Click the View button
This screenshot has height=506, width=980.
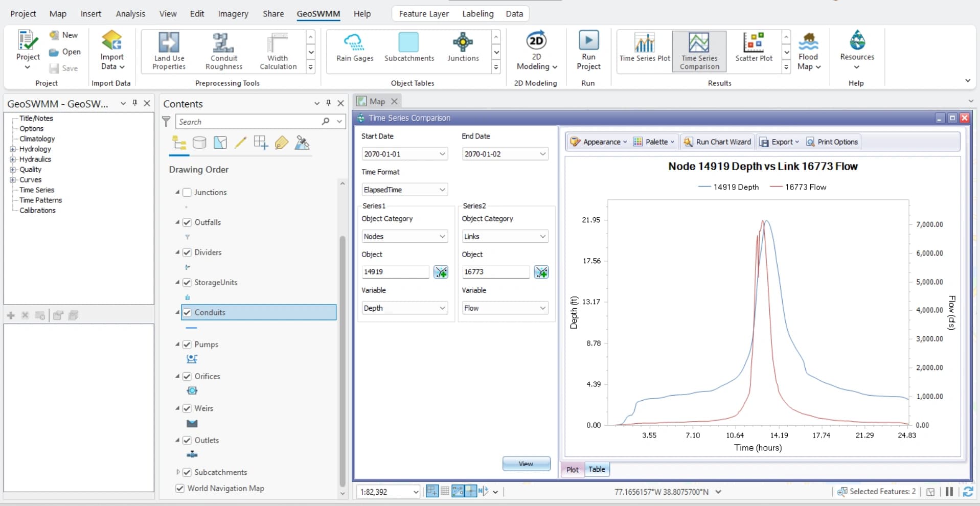coord(526,464)
